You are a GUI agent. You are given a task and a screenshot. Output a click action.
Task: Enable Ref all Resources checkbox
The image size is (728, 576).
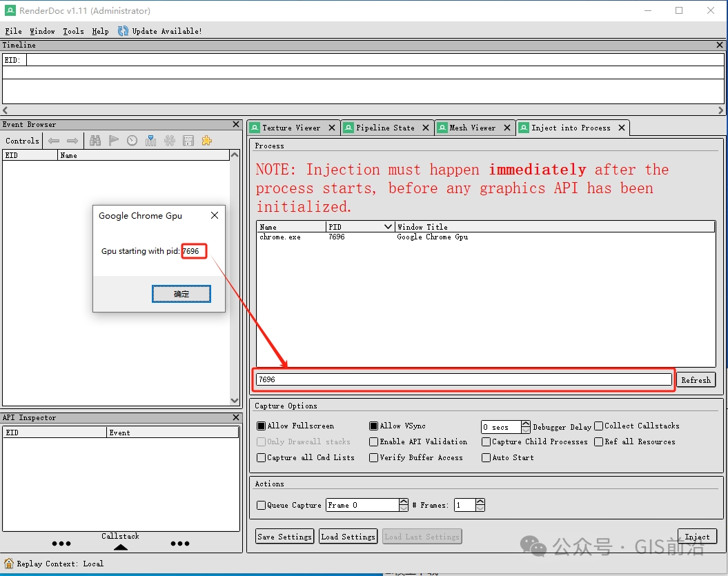[599, 441]
